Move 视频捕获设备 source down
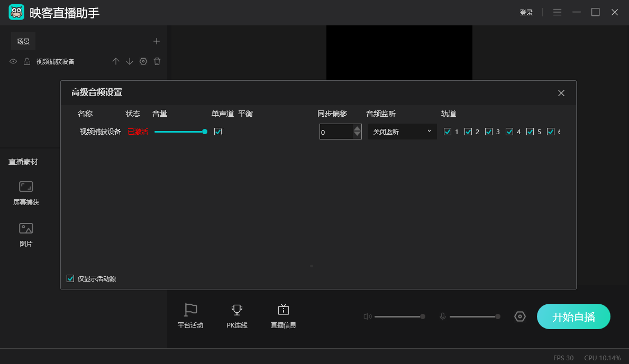629x364 pixels. click(130, 61)
